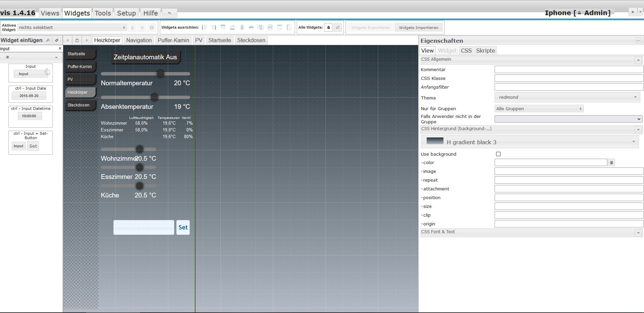
Task: Enable the Use background checkbox
Action: (x=498, y=154)
